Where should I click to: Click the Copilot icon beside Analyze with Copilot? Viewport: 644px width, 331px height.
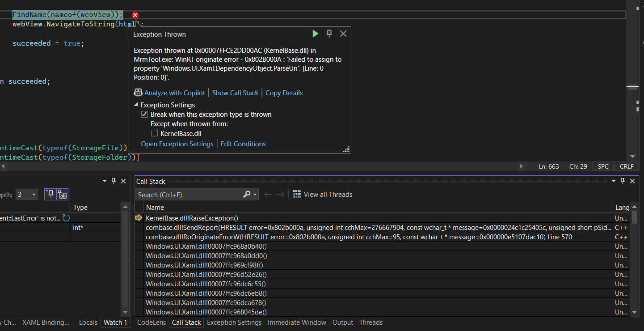(x=138, y=93)
